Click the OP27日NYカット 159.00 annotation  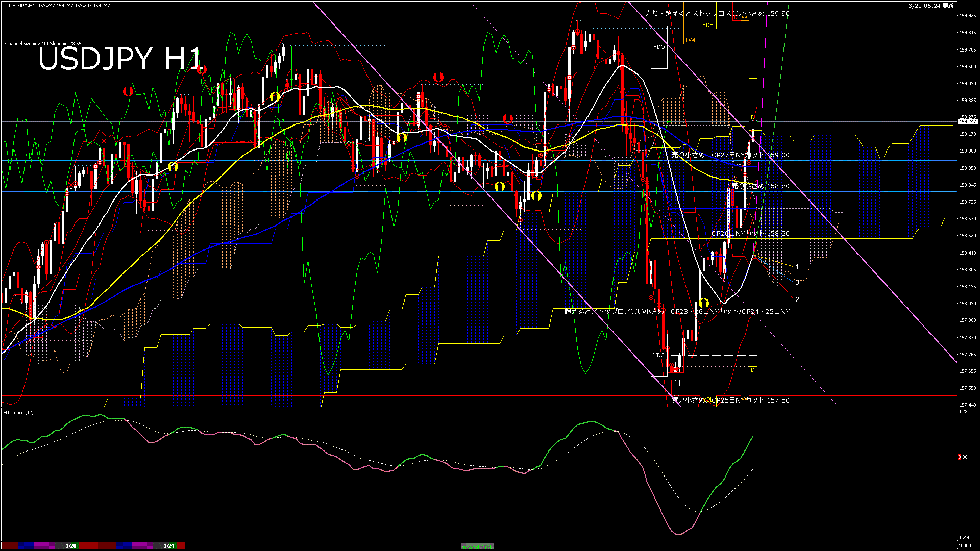pyautogui.click(x=730, y=155)
